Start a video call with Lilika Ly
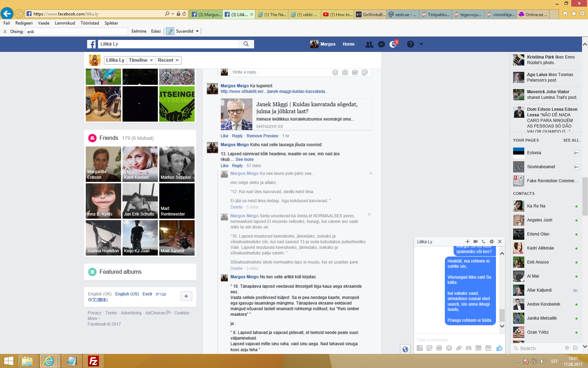This screenshot has width=588, height=368. (476, 241)
